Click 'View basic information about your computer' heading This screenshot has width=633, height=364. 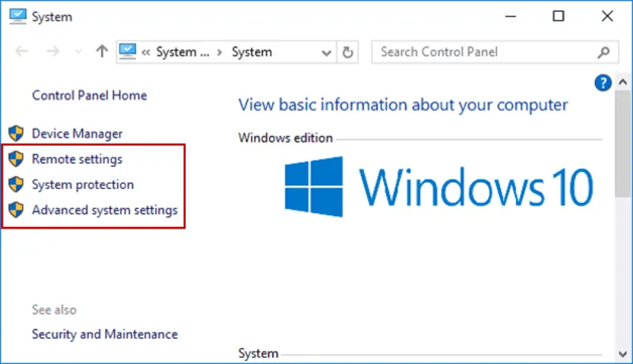[x=403, y=105]
